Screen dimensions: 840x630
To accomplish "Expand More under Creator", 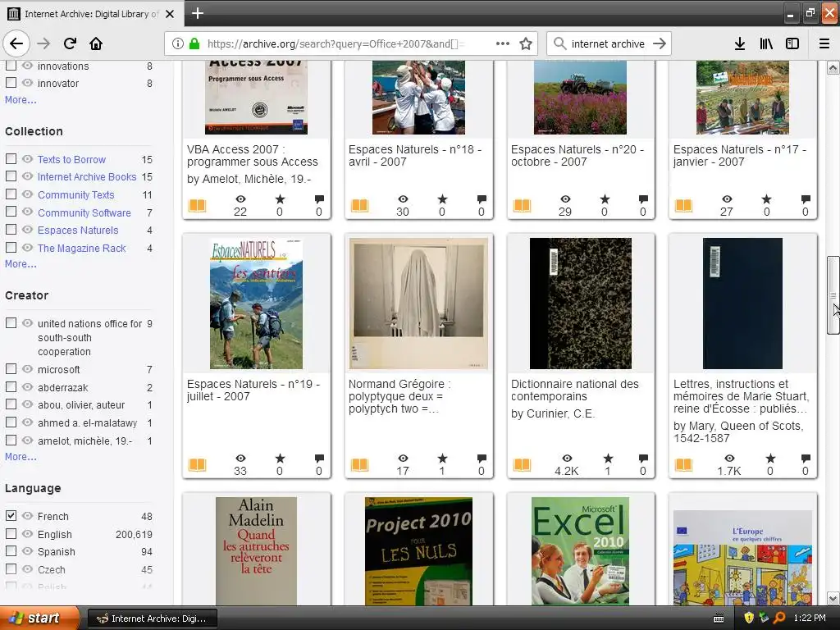I will coord(21,456).
